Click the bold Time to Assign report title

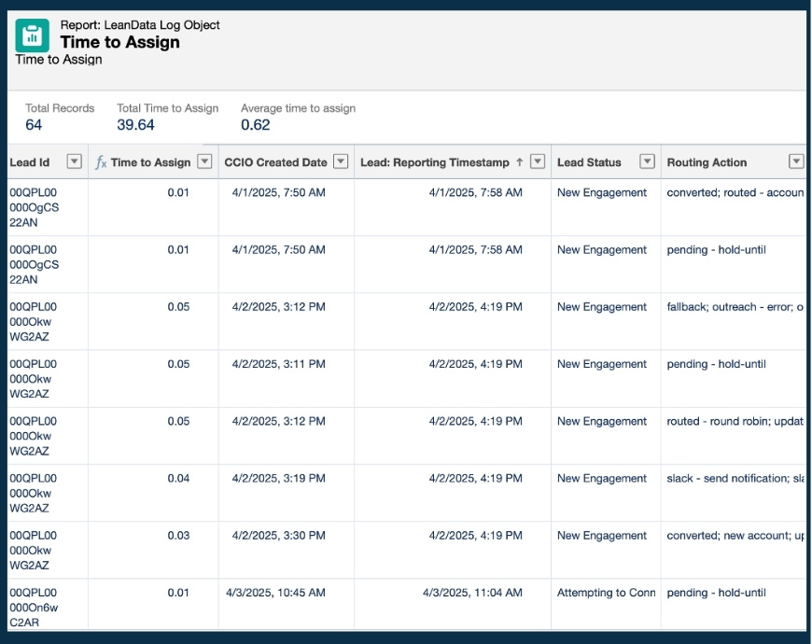[120, 42]
